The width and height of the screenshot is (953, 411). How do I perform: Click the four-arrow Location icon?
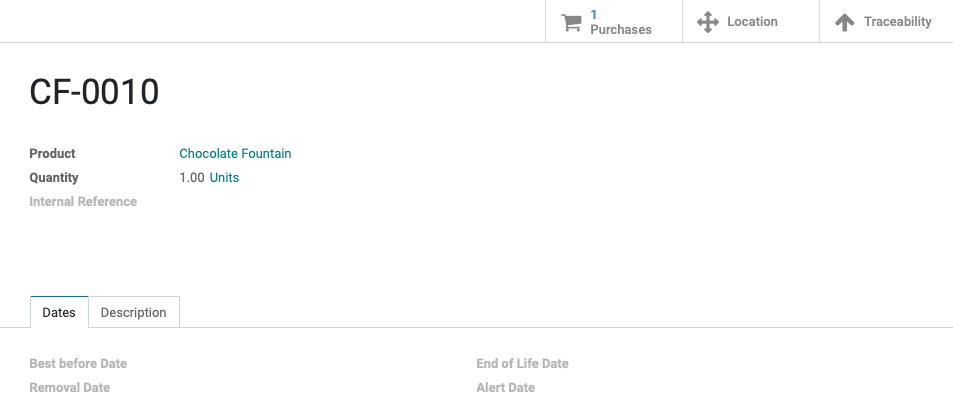tap(708, 22)
